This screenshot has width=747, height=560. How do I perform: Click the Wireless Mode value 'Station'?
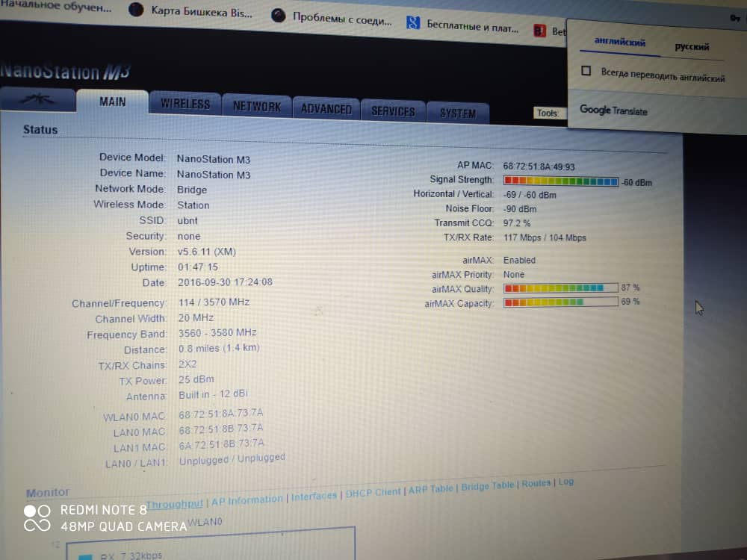coord(193,205)
